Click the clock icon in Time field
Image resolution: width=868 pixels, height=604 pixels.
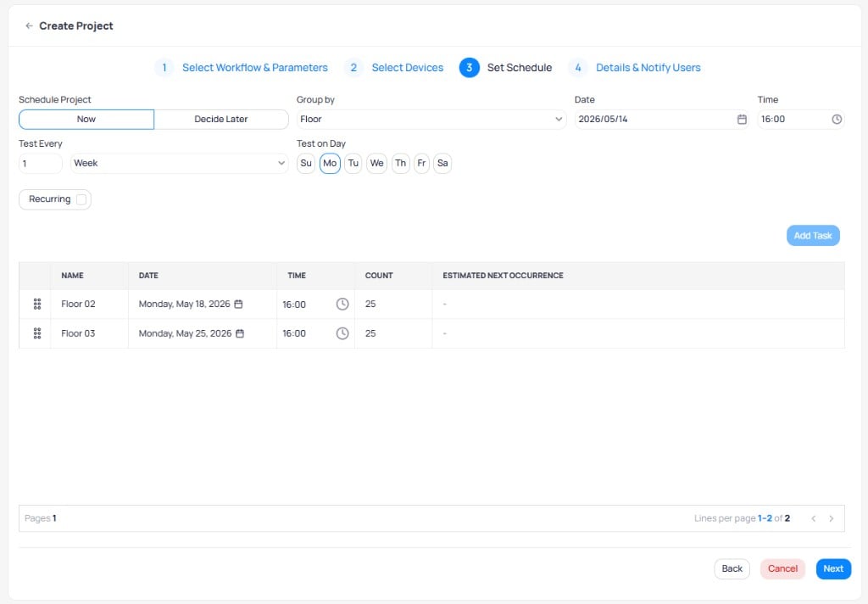(837, 119)
